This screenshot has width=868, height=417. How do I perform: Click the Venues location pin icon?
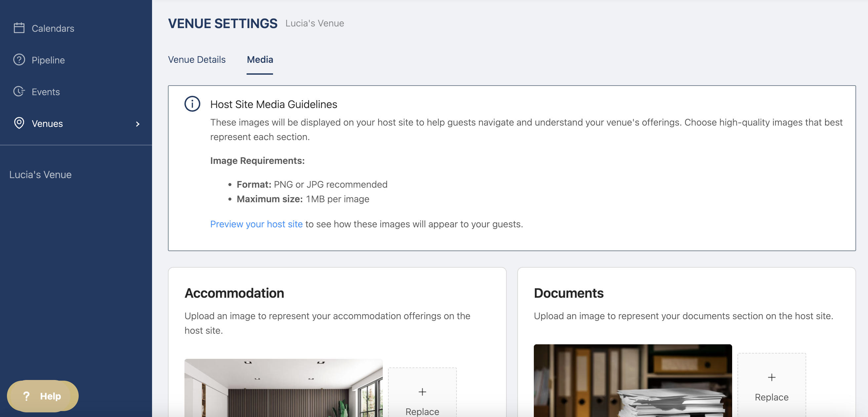click(19, 123)
